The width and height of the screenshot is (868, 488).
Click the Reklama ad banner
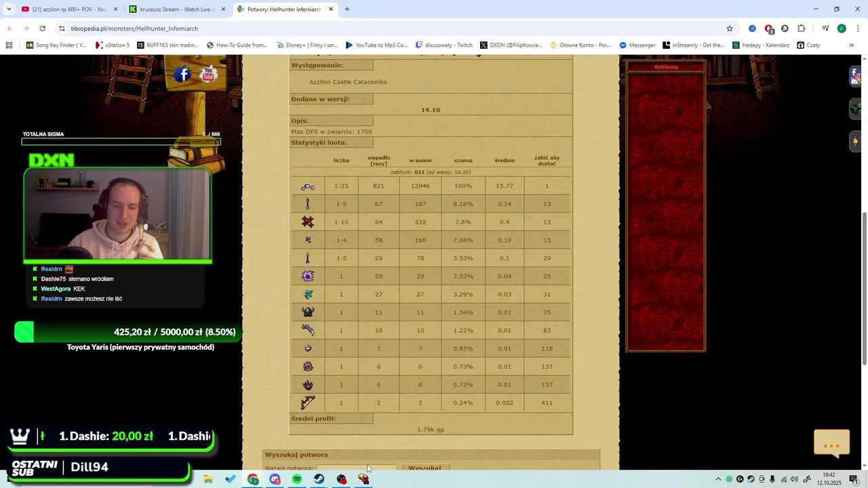point(666,206)
